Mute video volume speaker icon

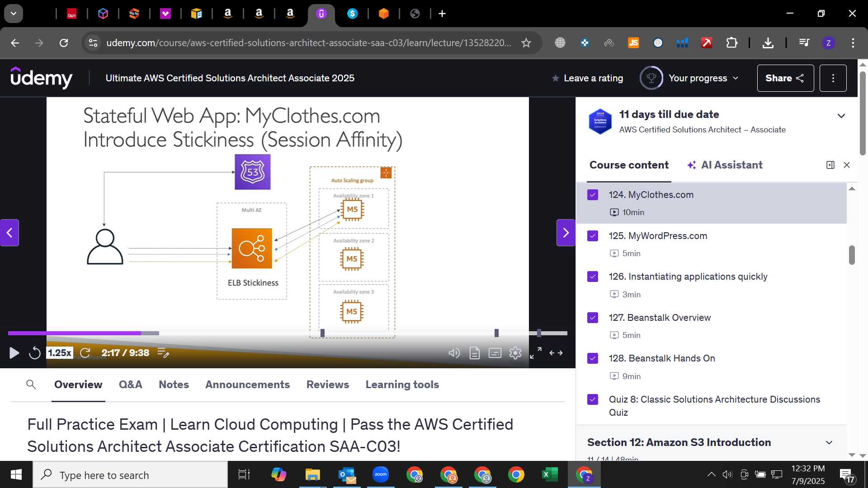454,353
